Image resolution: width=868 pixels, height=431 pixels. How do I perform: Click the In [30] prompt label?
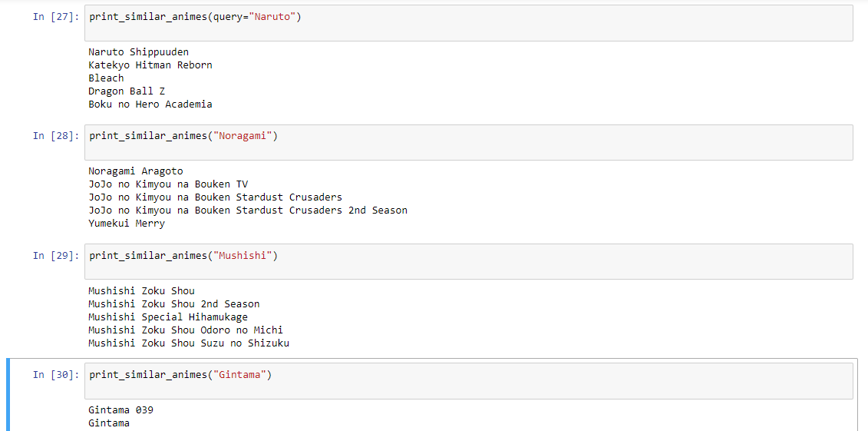pyautogui.click(x=56, y=375)
